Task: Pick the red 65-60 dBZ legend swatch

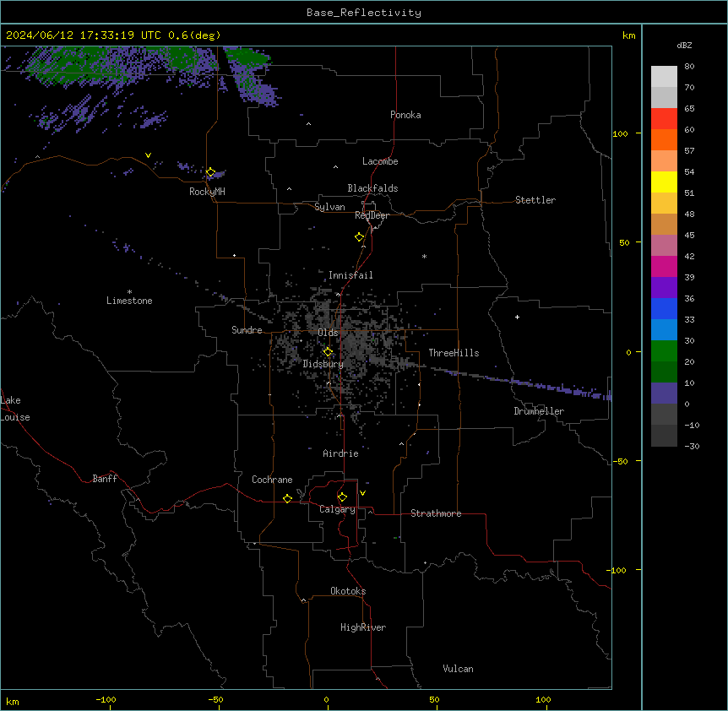Action: coord(664,119)
